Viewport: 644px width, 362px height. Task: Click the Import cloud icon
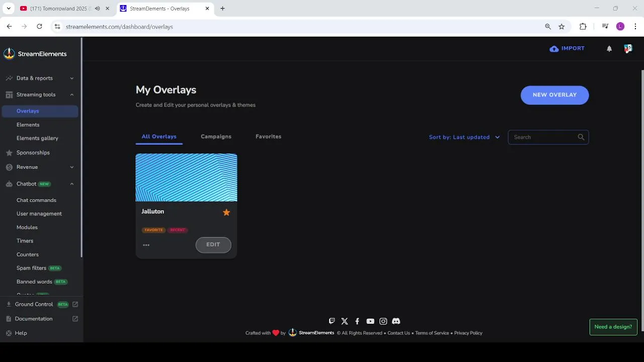554,49
